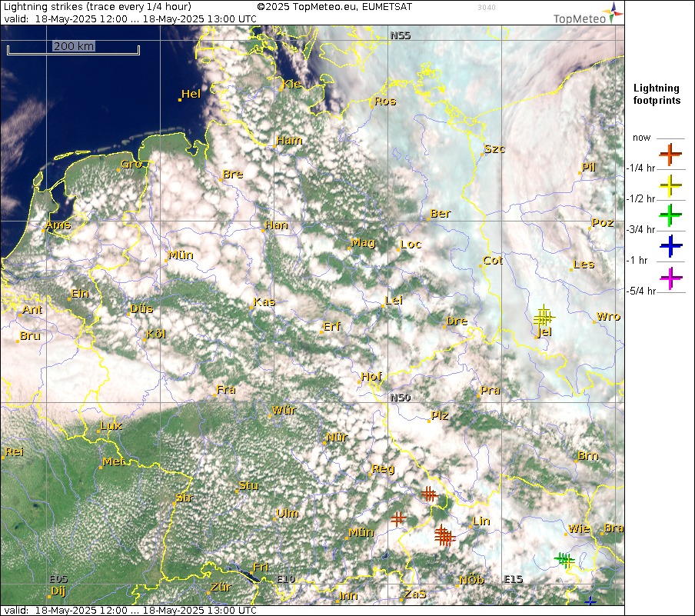Viewport: 695px width, 616px height.
Task: Click the 'Wro' city label
Action: (609, 317)
